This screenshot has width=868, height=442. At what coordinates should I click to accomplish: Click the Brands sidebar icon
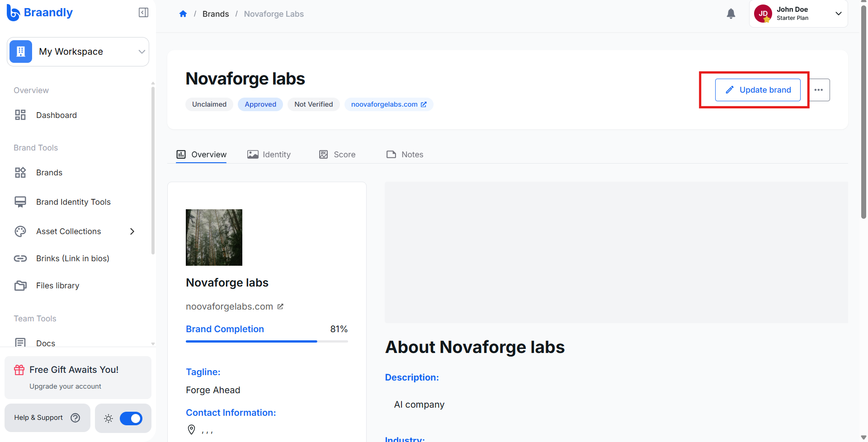20,172
